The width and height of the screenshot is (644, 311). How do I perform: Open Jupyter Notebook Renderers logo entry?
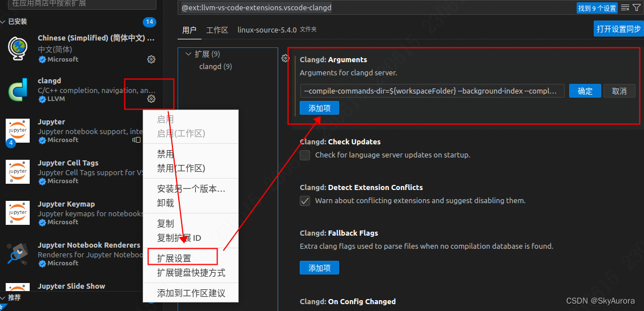coord(18,253)
